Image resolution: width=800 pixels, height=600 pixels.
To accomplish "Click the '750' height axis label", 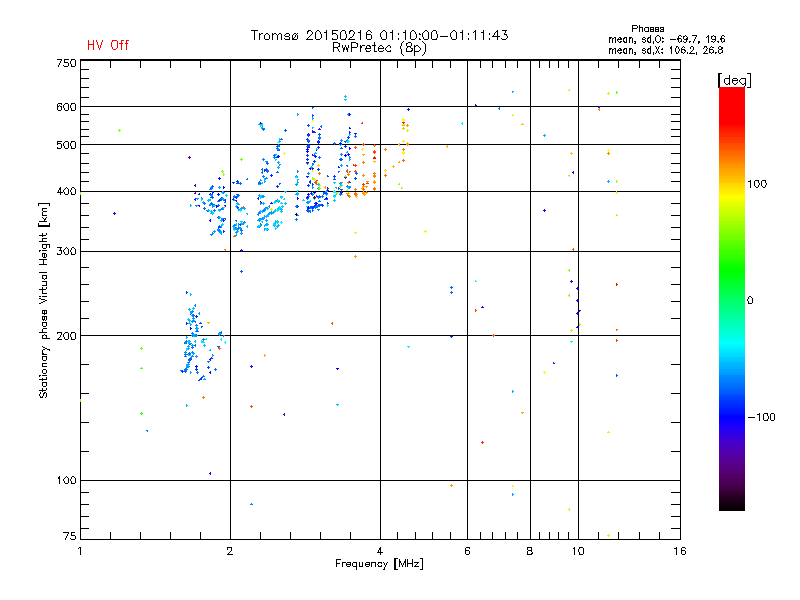I will pyautogui.click(x=66, y=63).
